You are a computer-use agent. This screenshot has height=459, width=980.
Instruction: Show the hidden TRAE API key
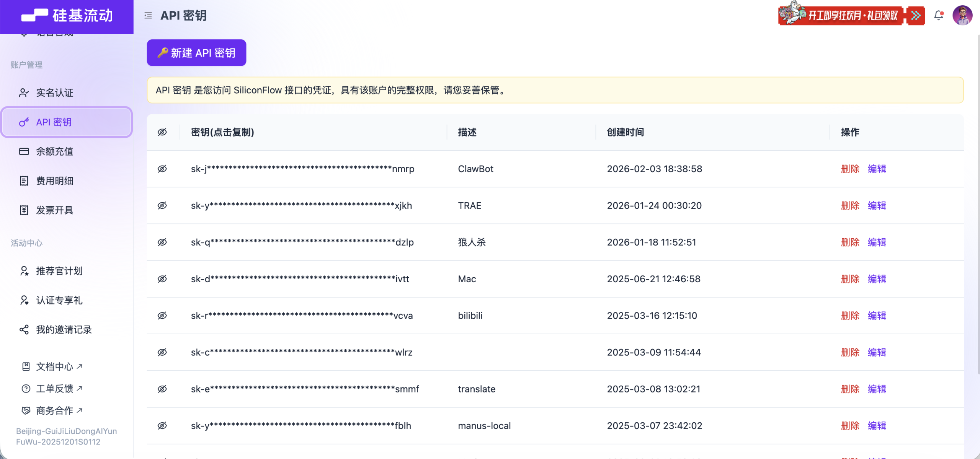(x=162, y=205)
